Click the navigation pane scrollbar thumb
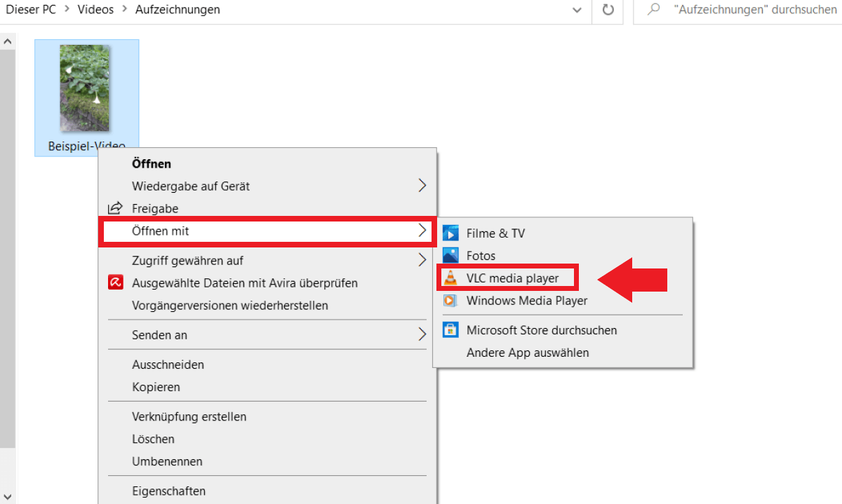842x504 pixels. point(8,249)
